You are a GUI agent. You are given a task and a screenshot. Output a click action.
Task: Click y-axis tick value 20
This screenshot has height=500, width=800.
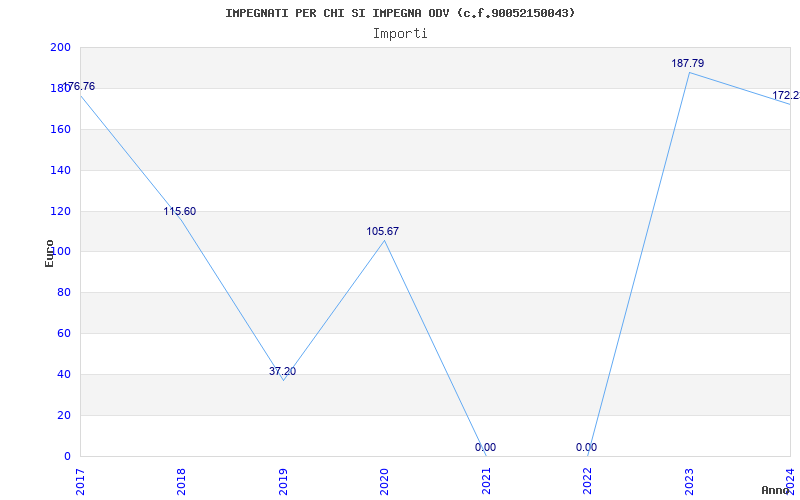pos(64,415)
